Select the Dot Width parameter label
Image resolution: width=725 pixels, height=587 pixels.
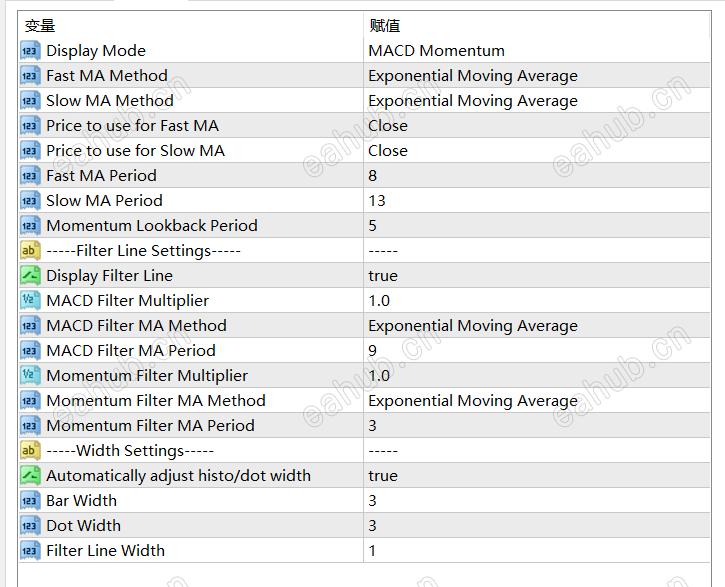(x=83, y=526)
